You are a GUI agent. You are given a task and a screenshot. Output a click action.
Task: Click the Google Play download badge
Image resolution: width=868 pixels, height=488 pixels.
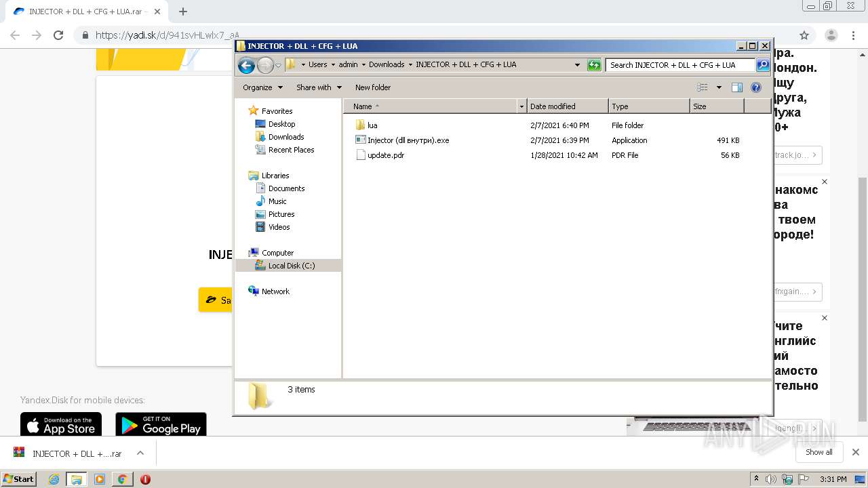click(x=161, y=424)
